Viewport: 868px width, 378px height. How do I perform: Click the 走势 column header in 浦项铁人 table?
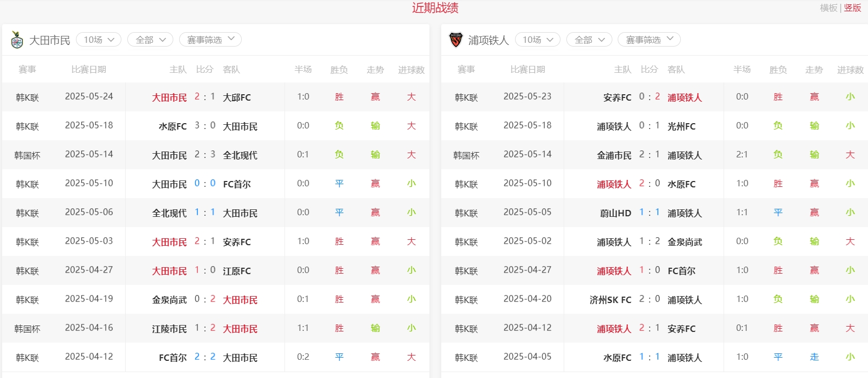click(814, 70)
